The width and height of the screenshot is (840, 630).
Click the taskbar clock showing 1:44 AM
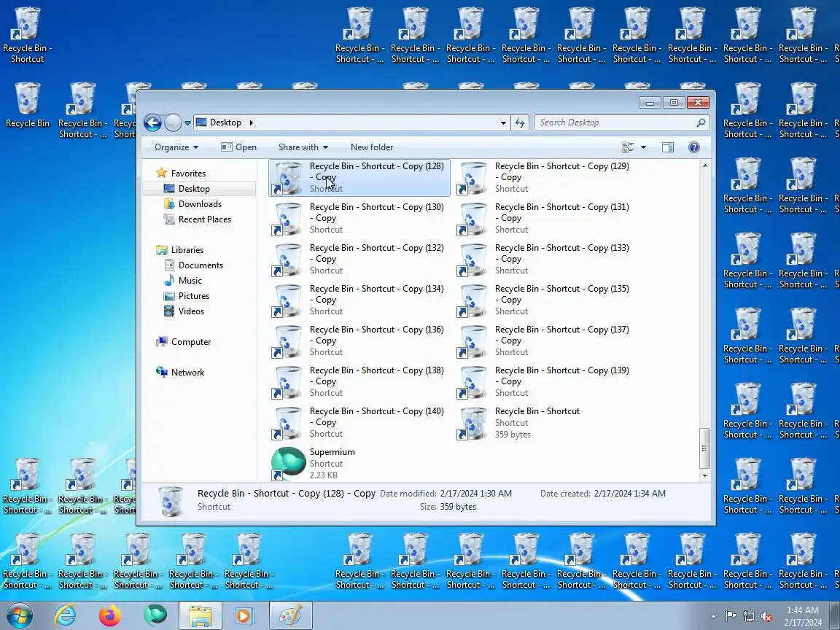click(x=803, y=616)
